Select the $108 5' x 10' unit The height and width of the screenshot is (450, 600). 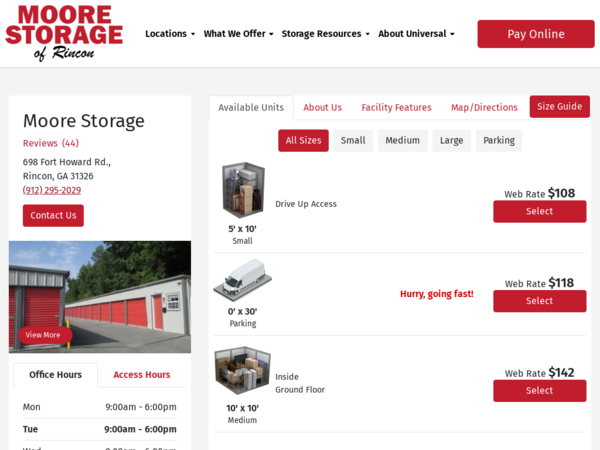coord(540,211)
